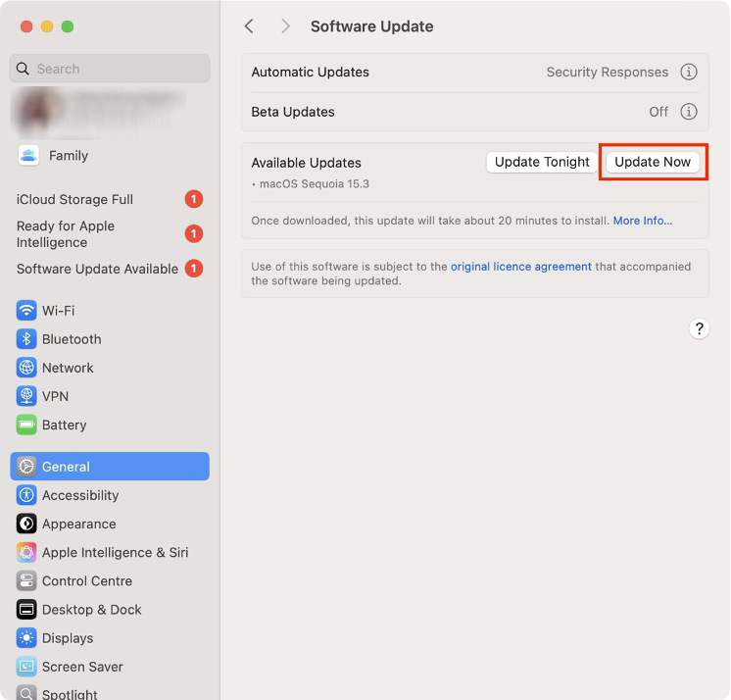Click the Software Update Available badge
This screenshot has width=731, height=700.
(193, 269)
